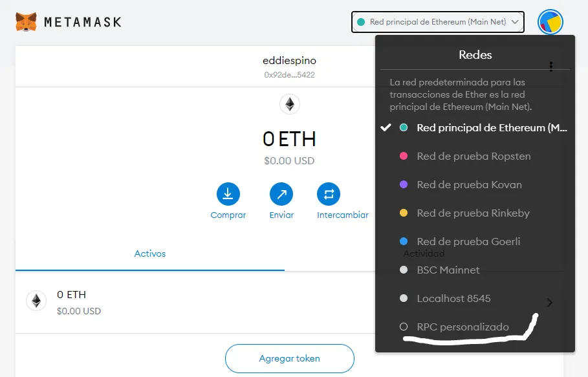This screenshot has width=588, height=377.
Task: Click the MetaMask fox logo
Action: [27, 22]
